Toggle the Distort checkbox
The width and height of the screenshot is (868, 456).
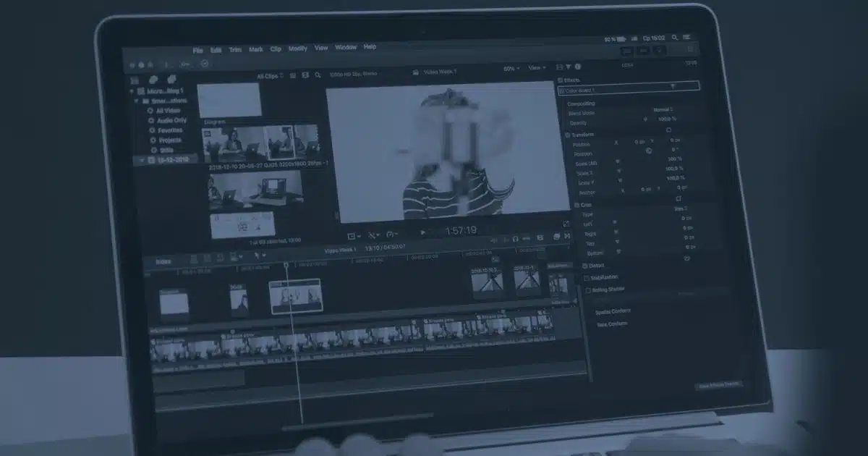click(584, 266)
